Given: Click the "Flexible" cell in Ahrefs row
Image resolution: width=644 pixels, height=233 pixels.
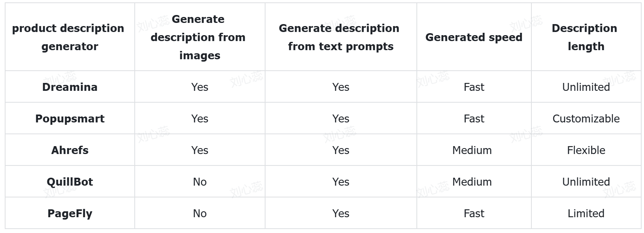Looking at the screenshot, I should tap(586, 150).
